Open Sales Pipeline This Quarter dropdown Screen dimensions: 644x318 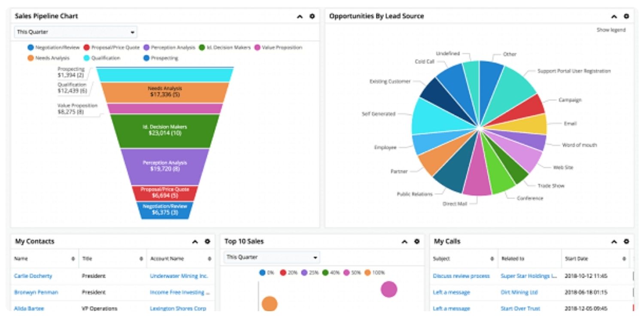pos(76,32)
